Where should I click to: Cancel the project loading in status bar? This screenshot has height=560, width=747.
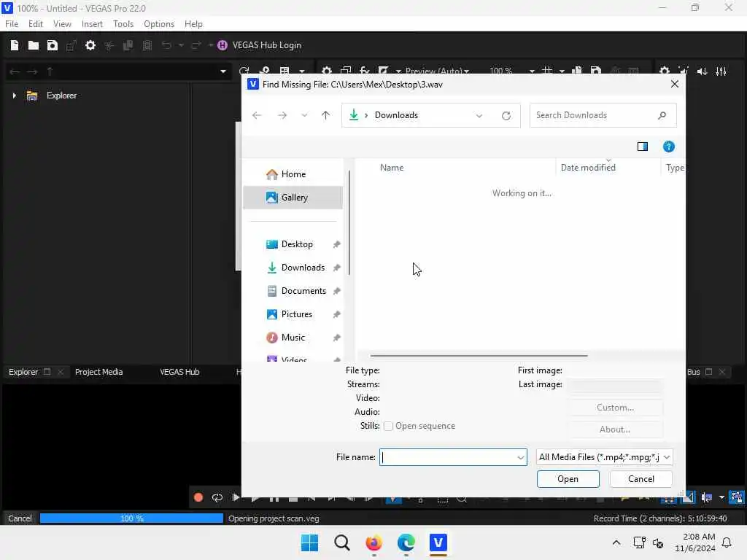point(20,518)
